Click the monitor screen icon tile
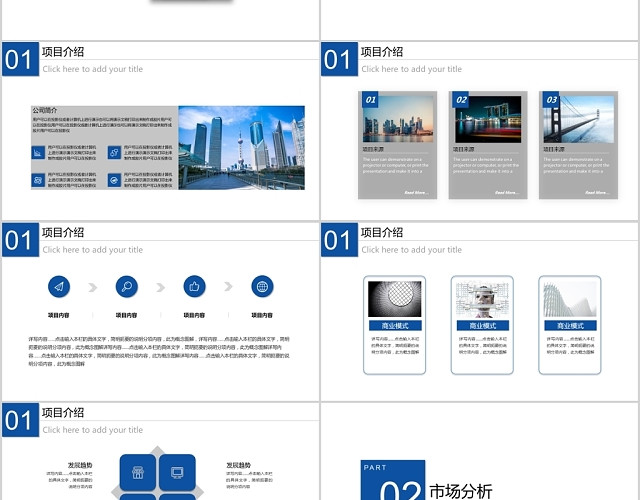640x500 pixels. pos(177,472)
